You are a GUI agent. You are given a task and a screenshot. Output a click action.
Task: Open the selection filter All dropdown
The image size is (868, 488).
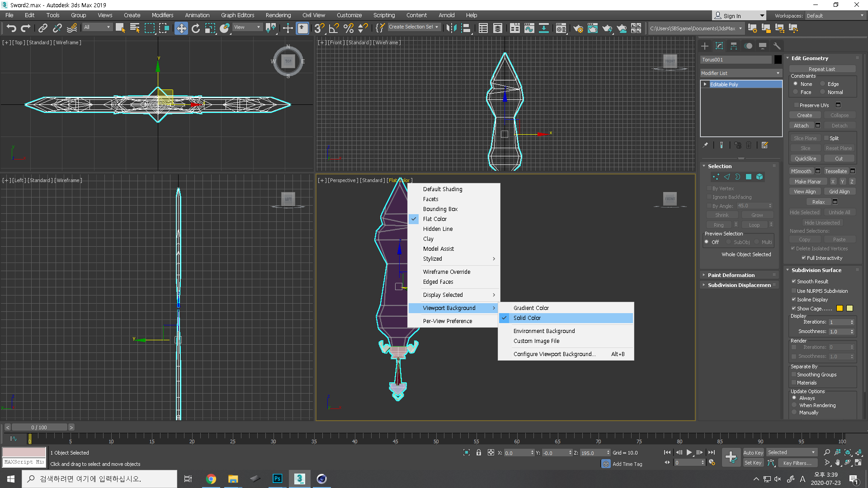click(97, 28)
